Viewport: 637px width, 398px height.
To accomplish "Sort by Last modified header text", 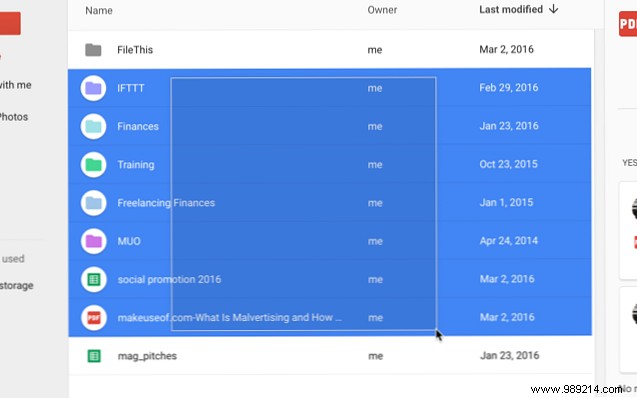I will coord(511,9).
